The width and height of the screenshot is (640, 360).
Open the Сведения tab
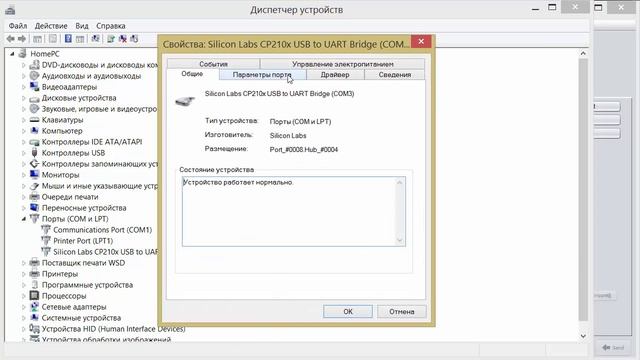395,75
